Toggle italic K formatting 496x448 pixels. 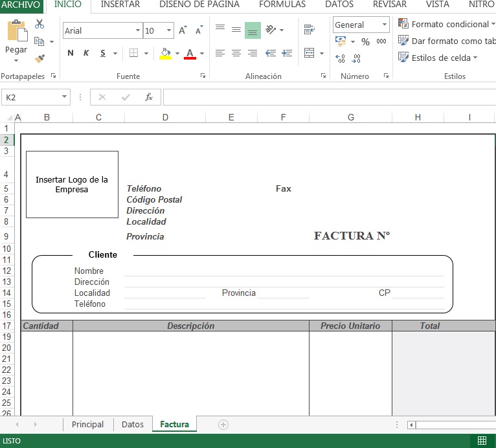(x=86, y=53)
